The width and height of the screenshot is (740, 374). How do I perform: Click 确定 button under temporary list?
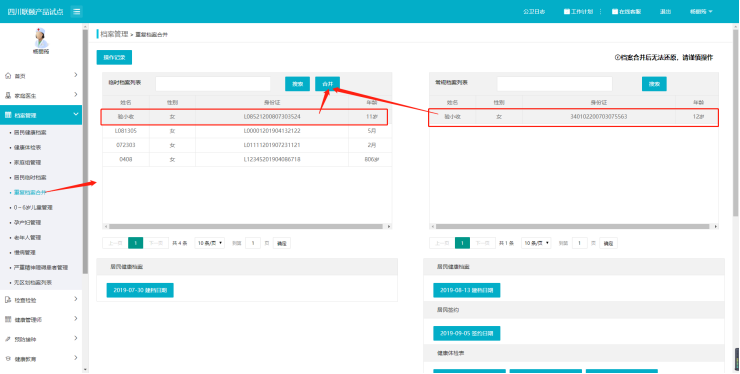pyautogui.click(x=282, y=244)
